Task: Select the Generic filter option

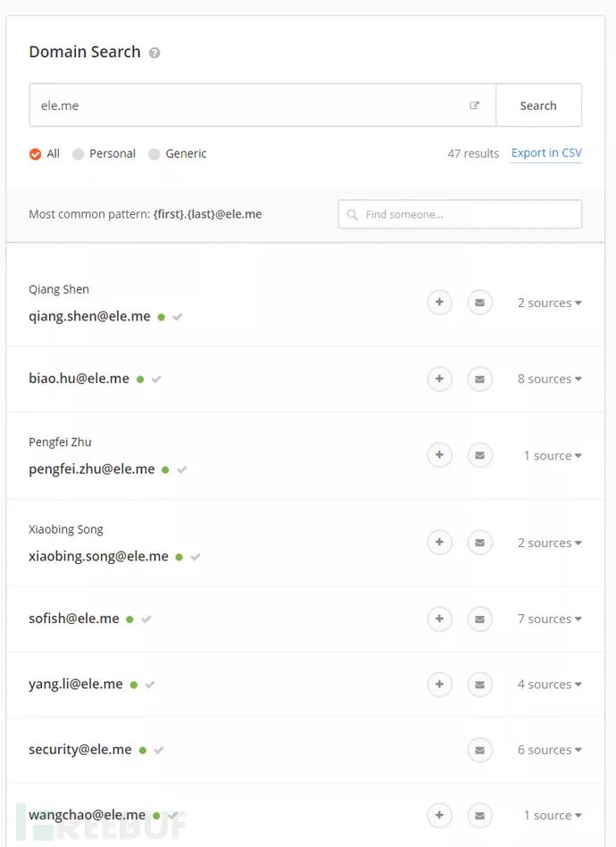Action: coord(154,154)
